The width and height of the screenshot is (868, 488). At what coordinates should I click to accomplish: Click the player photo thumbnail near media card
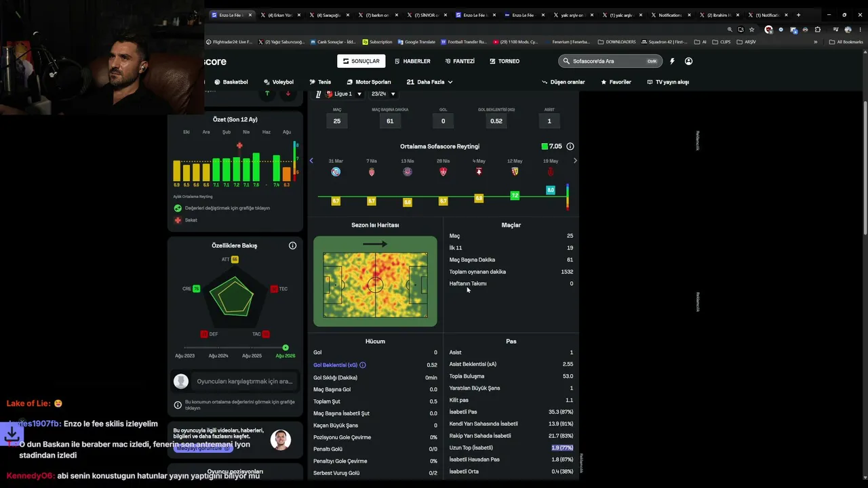point(281,440)
